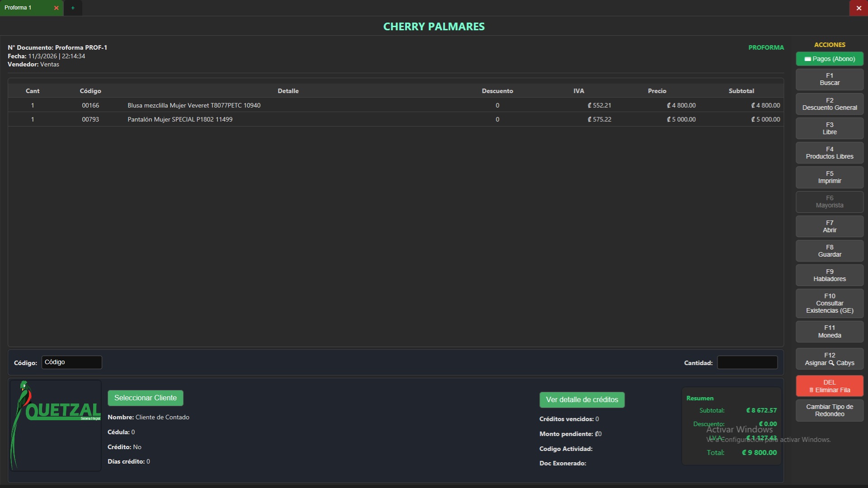
Task: Print with the F5 Imprimir button
Action: pos(829,177)
